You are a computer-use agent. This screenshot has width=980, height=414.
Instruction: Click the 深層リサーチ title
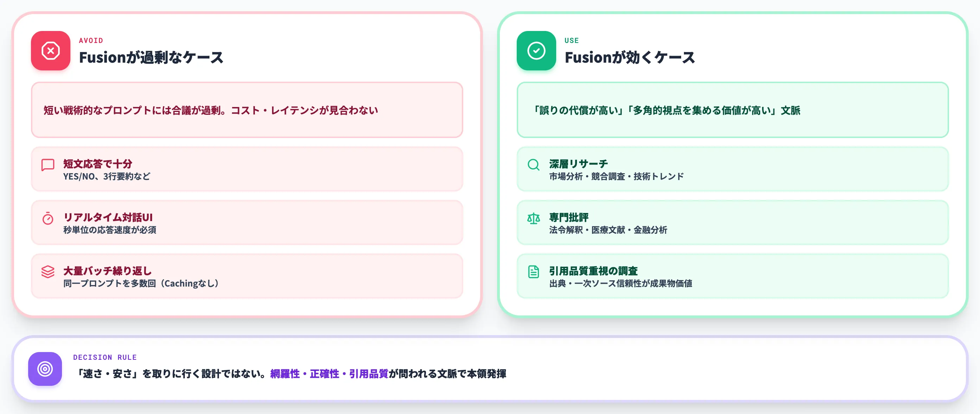pos(578,164)
